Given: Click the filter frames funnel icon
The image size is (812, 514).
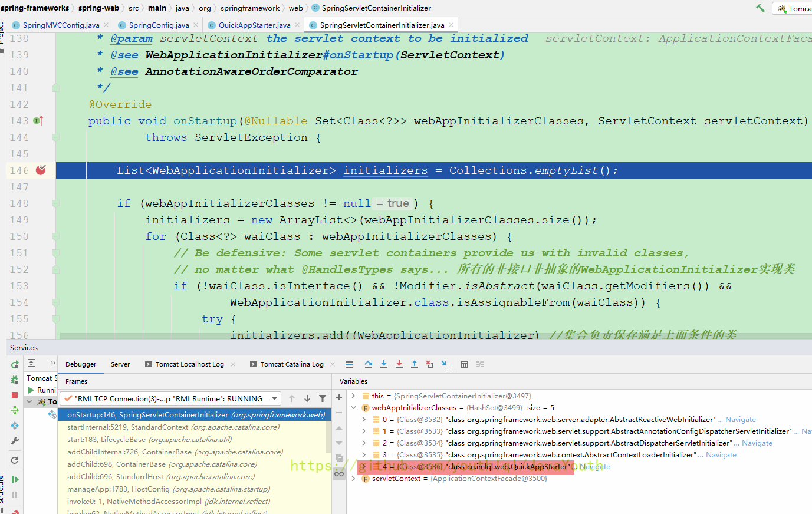Looking at the screenshot, I should coord(323,398).
